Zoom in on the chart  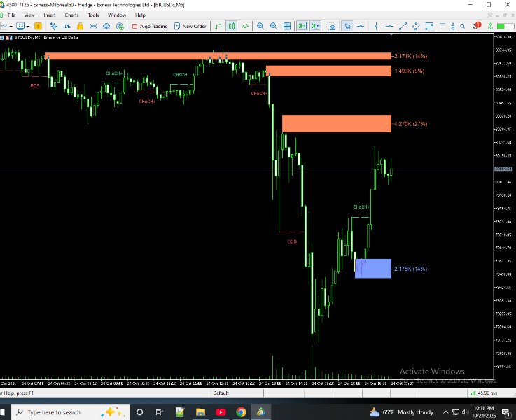260,27
